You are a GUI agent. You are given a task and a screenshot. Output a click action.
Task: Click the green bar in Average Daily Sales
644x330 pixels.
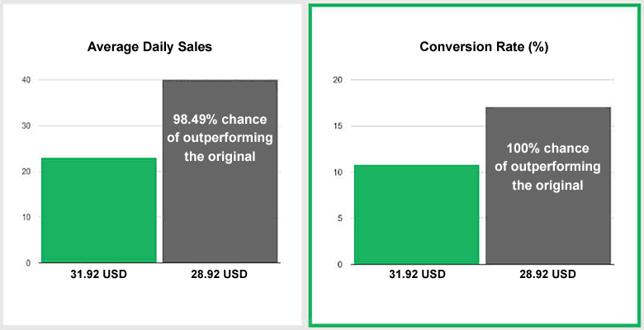tap(99, 210)
